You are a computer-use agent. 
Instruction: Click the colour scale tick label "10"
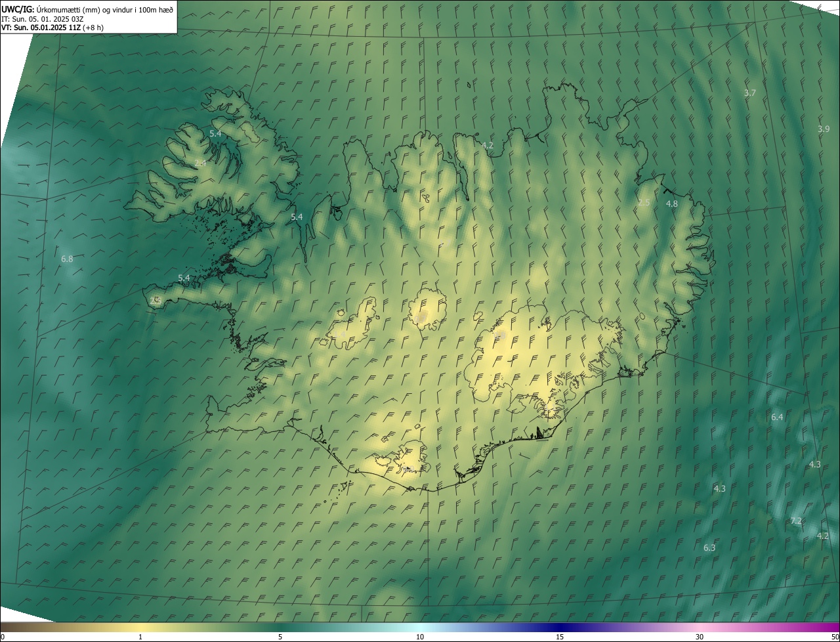420,637
